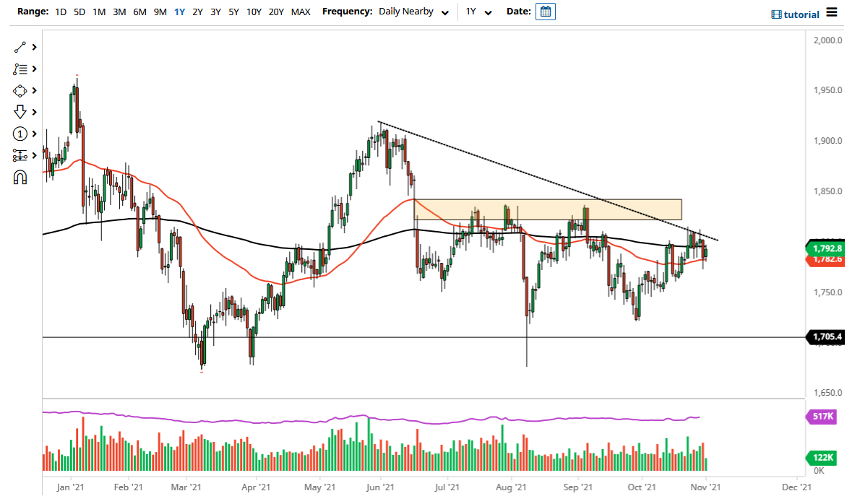Open the Daily Nearby frequency dropdown
Image resolution: width=847 pixels, height=504 pixels.
(x=414, y=12)
